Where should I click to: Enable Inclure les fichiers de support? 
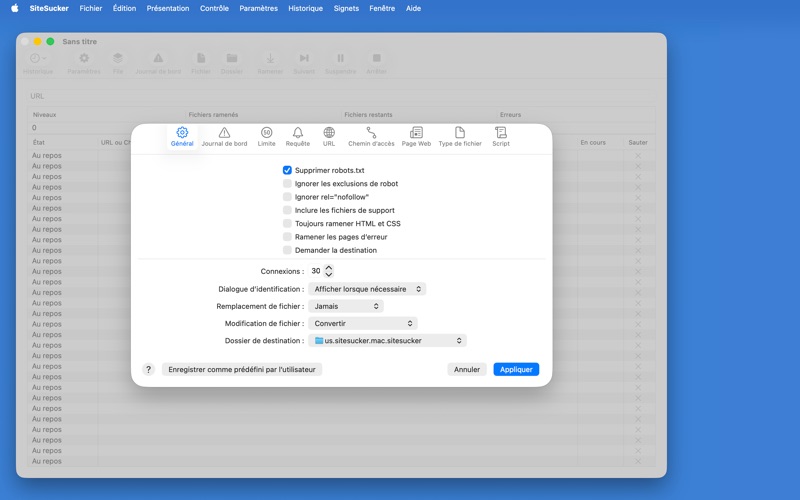(x=287, y=210)
